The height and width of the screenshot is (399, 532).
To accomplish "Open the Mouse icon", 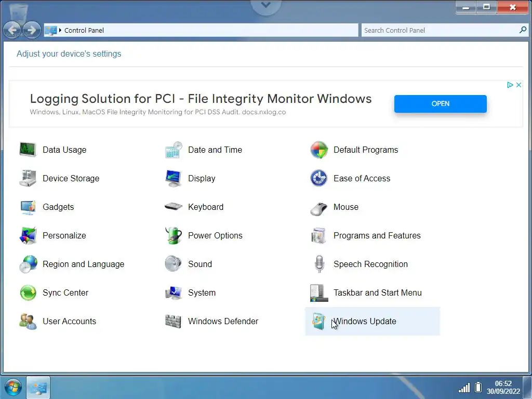I will point(319,208).
